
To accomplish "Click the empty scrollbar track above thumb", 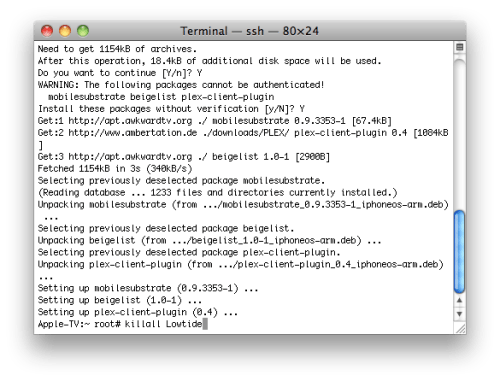I will [x=459, y=133].
